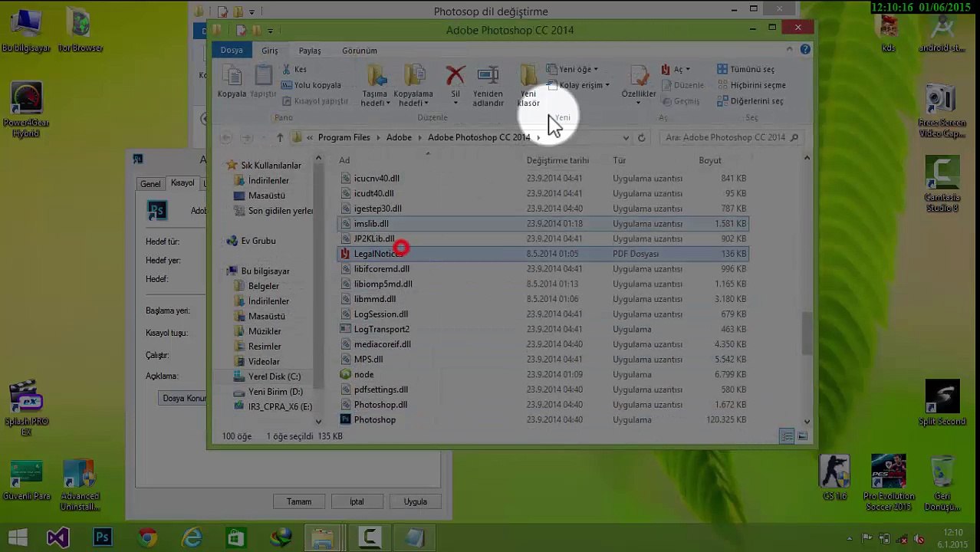The width and height of the screenshot is (980, 552).
Task: Sort by the Değiştirme tarihi column header
Action: pos(557,160)
